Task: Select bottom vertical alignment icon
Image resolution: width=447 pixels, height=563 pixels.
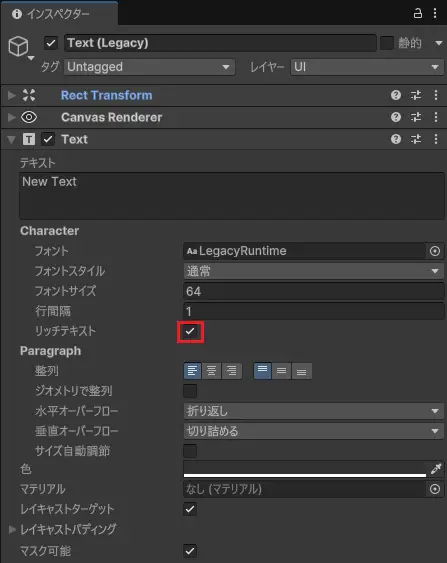Action: (302, 371)
